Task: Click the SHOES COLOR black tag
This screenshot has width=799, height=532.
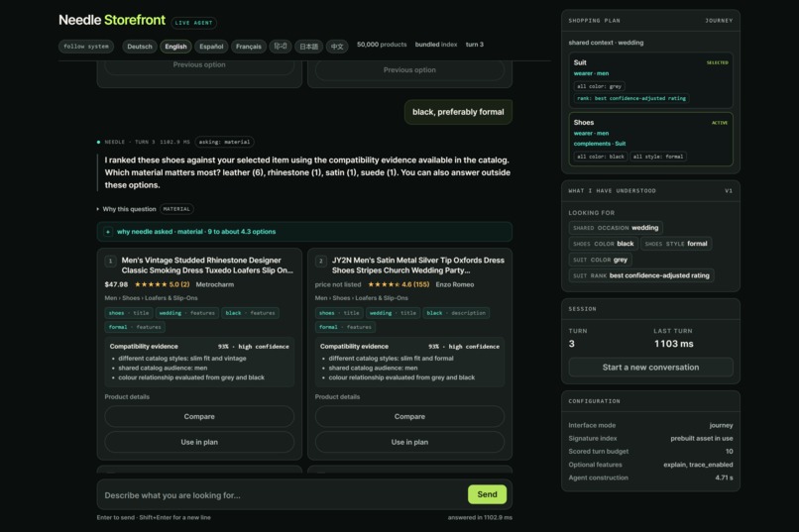Action: coord(604,244)
